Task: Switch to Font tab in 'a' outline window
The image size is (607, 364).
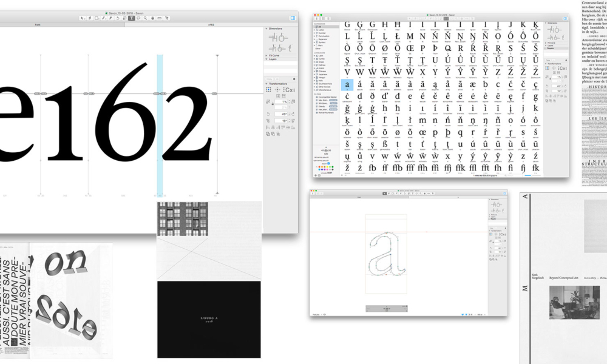Action: coord(359,197)
